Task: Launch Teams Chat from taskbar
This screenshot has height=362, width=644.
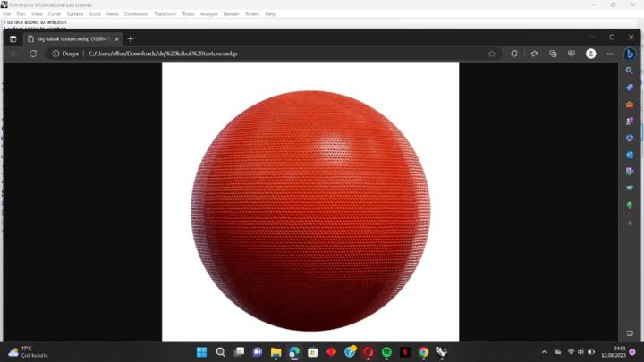Action: pyautogui.click(x=258, y=352)
